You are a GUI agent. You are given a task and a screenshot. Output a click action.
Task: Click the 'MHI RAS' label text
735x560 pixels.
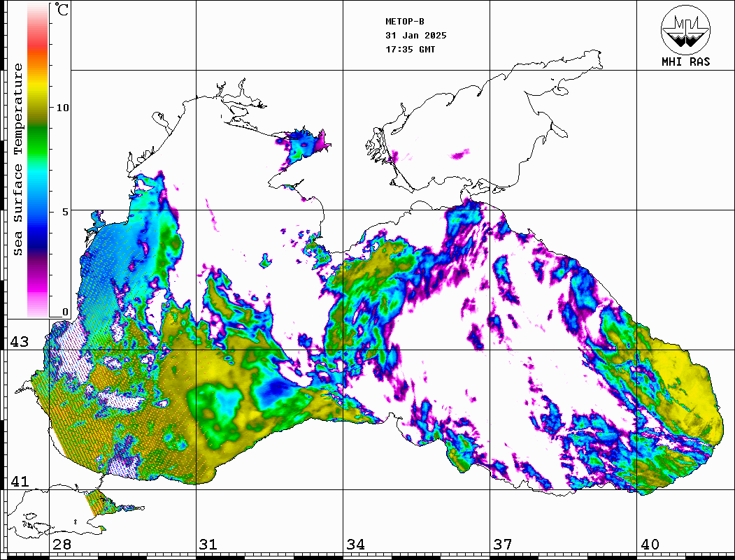coord(685,62)
